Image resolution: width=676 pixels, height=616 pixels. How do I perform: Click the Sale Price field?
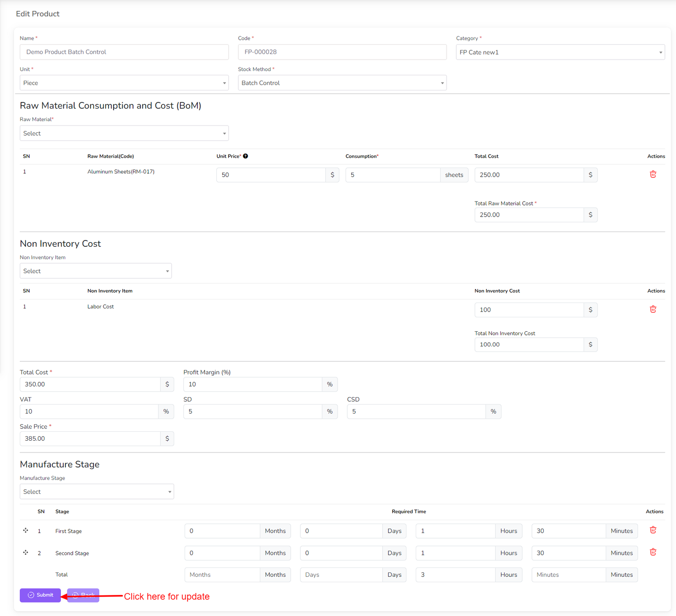[90, 439]
